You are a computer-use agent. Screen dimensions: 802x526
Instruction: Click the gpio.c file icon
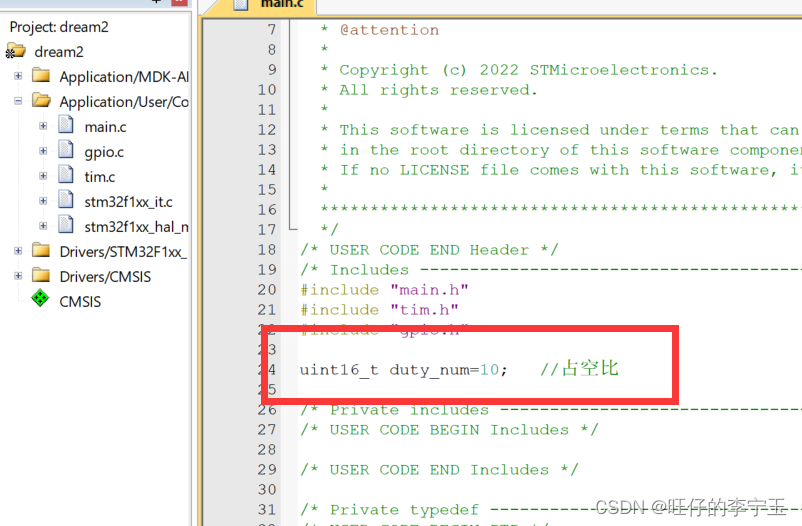tap(65, 150)
